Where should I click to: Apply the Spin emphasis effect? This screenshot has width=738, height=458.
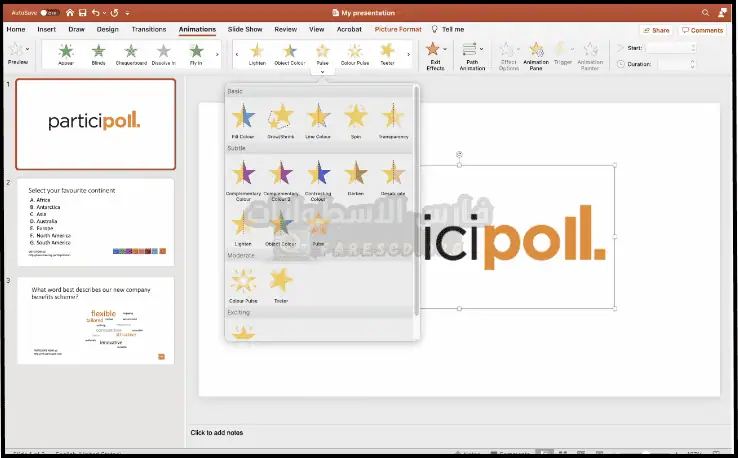(x=356, y=119)
